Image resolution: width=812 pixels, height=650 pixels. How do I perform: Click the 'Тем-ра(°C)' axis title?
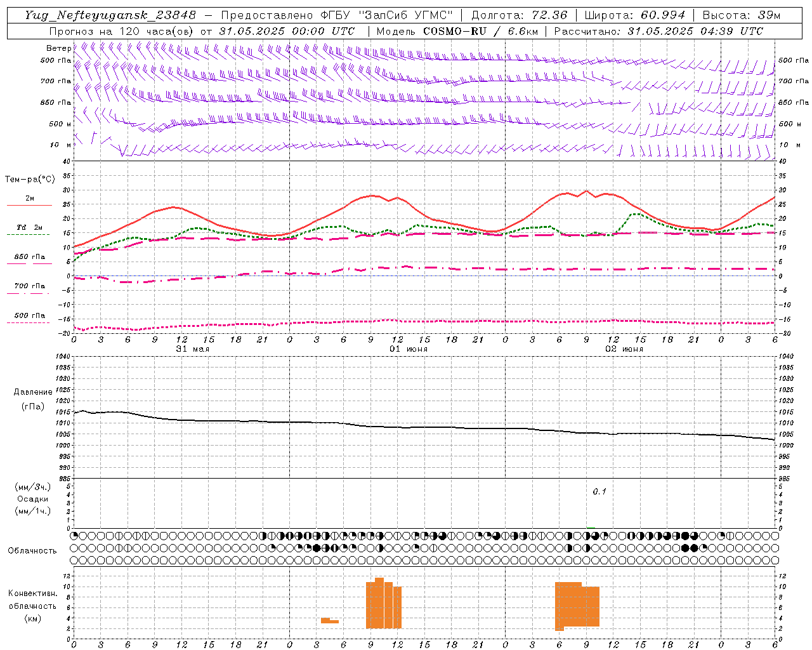point(30,180)
